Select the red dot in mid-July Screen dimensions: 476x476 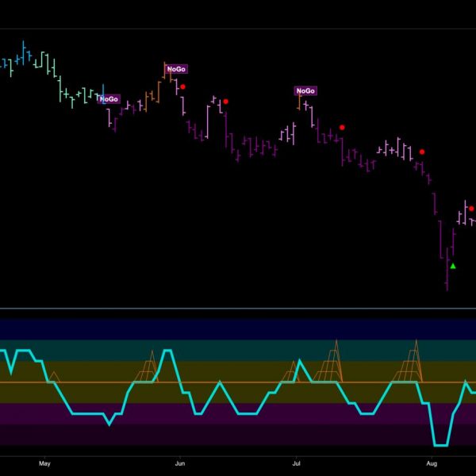pyautogui.click(x=342, y=128)
